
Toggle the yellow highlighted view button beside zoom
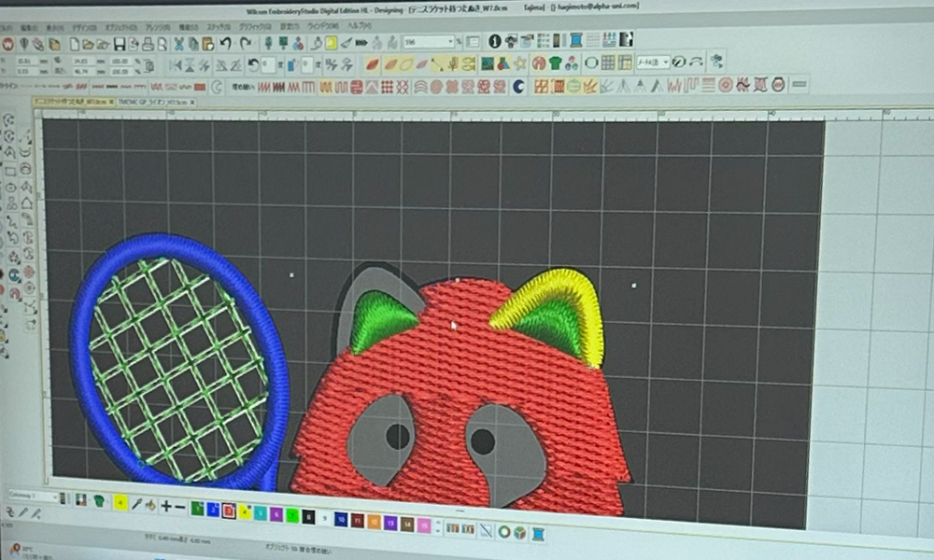331,43
